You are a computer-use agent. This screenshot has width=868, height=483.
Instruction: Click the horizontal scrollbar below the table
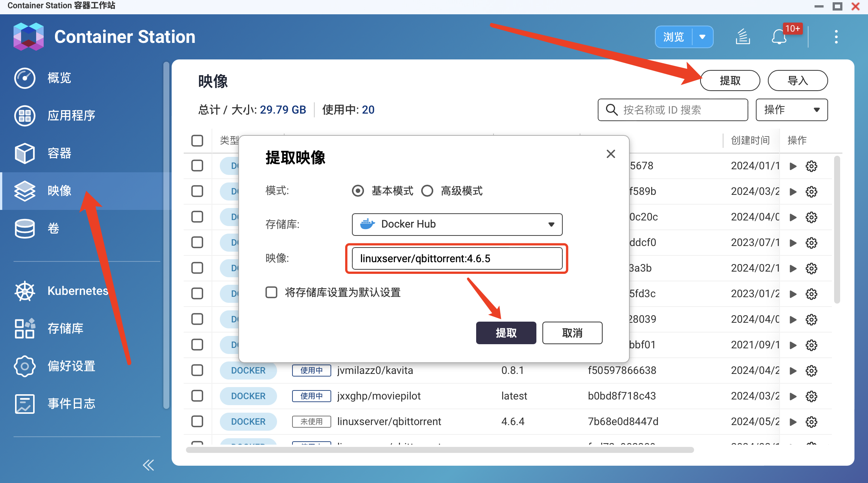(440, 450)
